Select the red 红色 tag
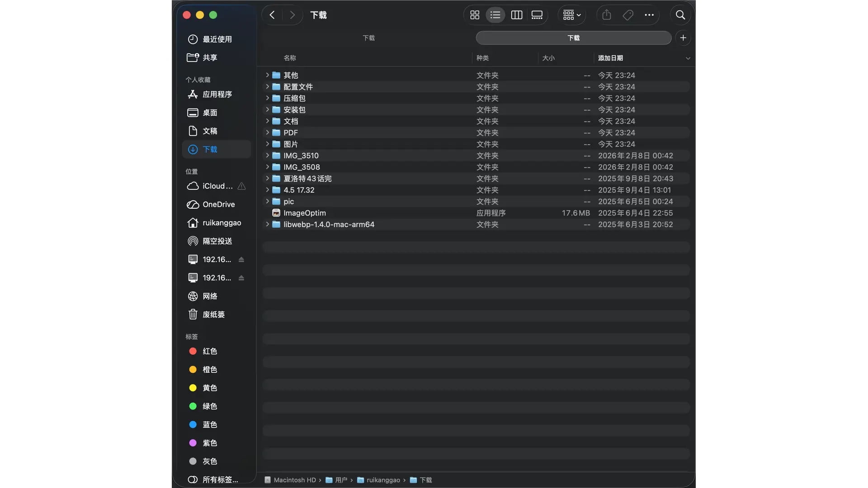Screen dimensions: 868x488 coord(209,351)
